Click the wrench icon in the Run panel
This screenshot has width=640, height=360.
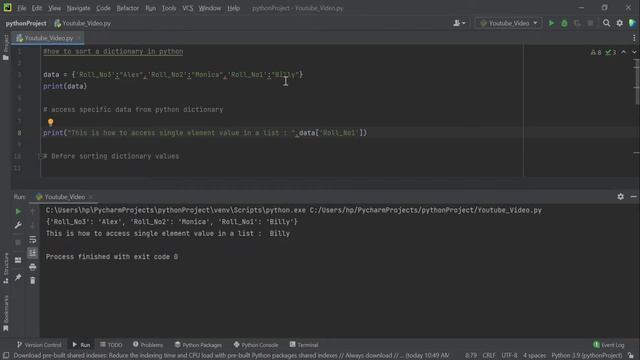pos(18,225)
